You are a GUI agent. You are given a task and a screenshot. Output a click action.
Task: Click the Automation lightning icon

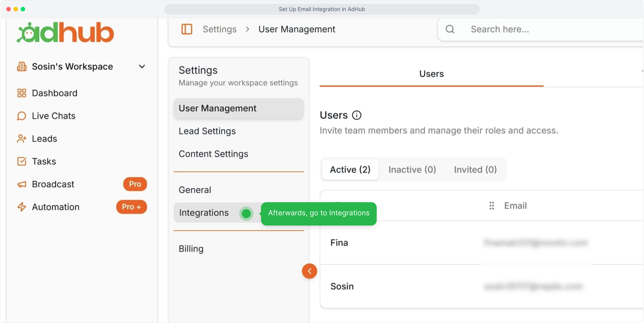22,207
